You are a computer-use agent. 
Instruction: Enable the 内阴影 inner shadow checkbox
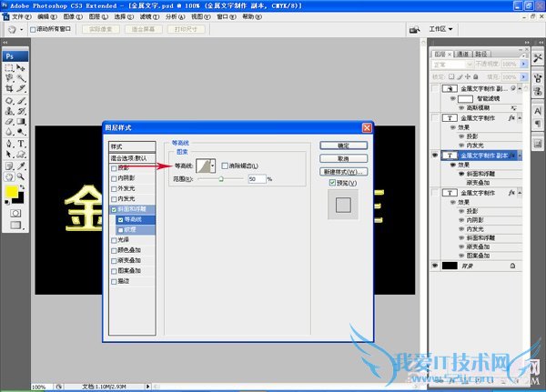[114, 178]
